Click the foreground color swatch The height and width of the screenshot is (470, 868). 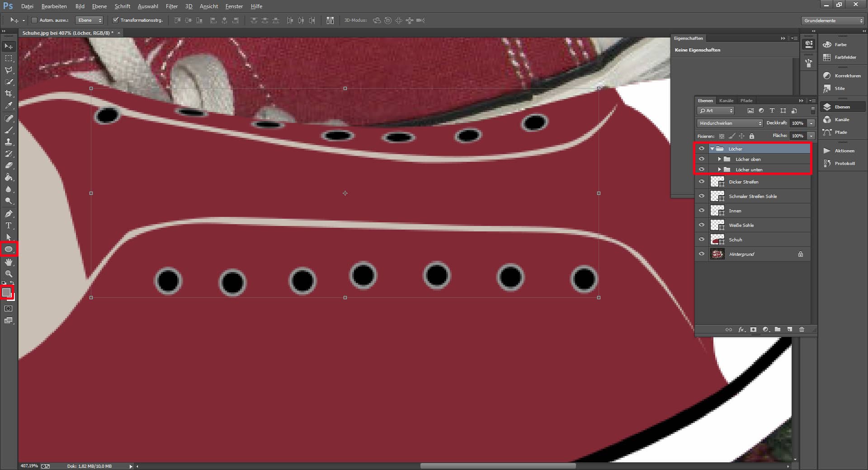pos(6,292)
